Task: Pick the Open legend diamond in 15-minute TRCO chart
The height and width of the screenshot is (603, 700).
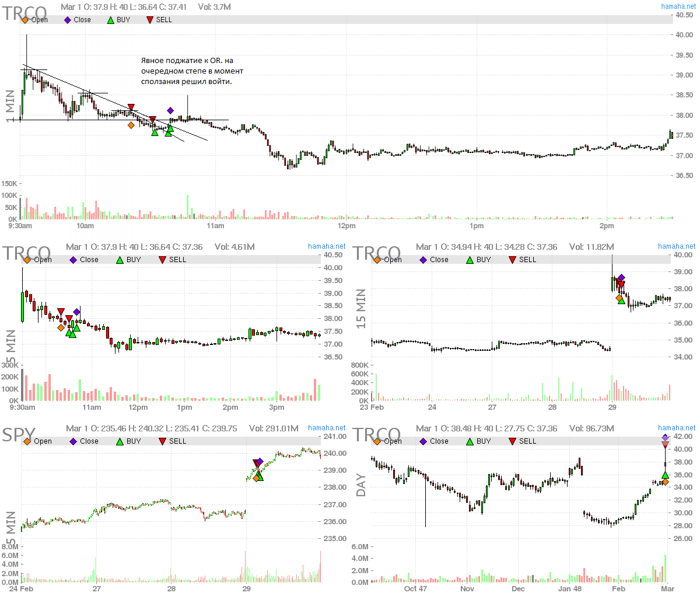Action: point(377,260)
